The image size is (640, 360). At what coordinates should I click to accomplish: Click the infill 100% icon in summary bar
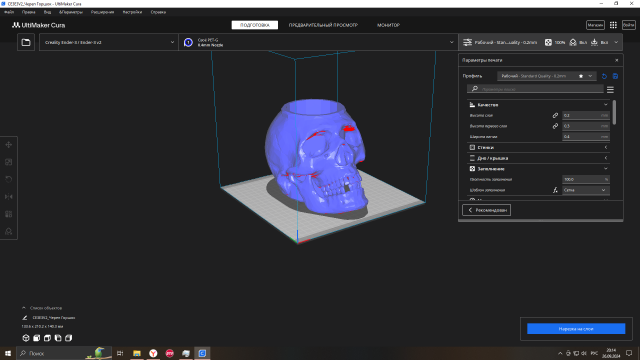548,42
